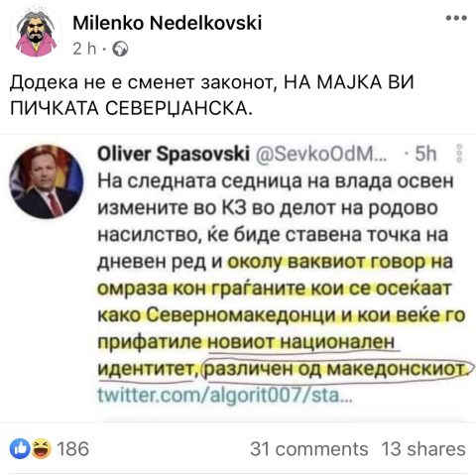Click the circled различен од македонскиот phrase
Screen dimensions: 476x476
[x=339, y=368]
